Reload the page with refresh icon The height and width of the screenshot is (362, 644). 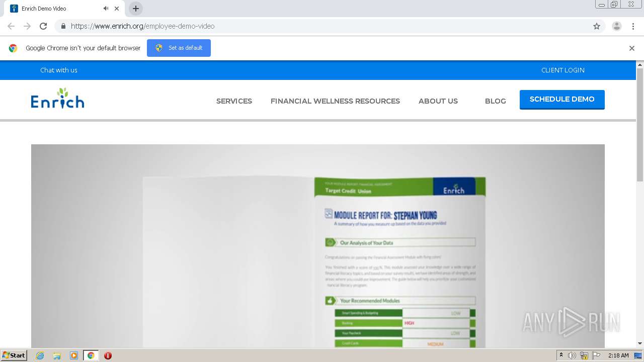tap(43, 26)
